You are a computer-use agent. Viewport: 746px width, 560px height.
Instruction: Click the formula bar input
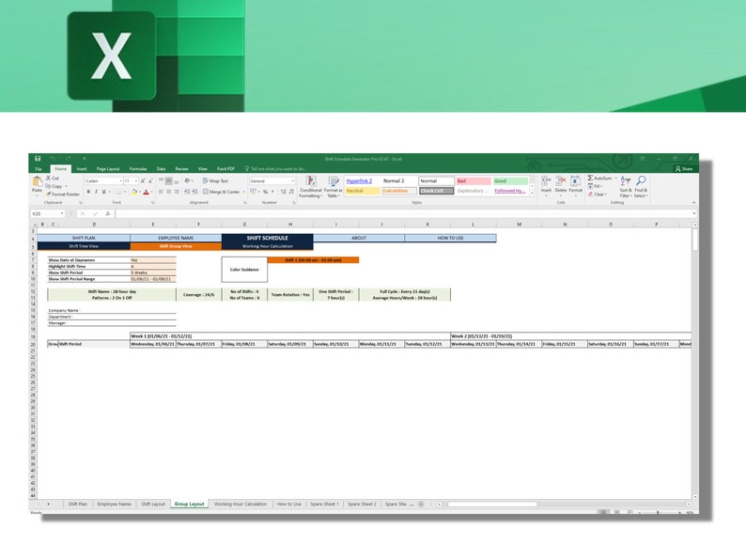404,213
